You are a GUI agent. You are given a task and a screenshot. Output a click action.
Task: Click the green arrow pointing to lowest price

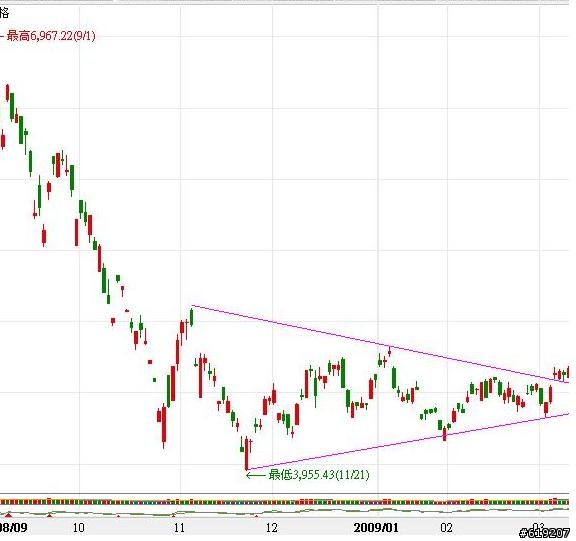(255, 475)
